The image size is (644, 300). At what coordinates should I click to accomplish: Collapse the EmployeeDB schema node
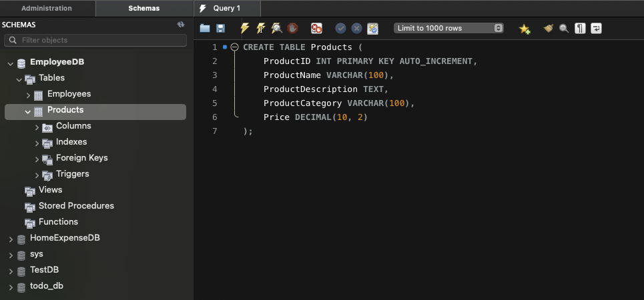10,63
